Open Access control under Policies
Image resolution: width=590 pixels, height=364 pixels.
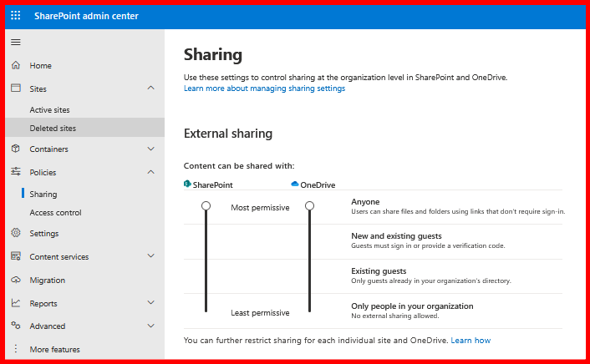point(55,213)
